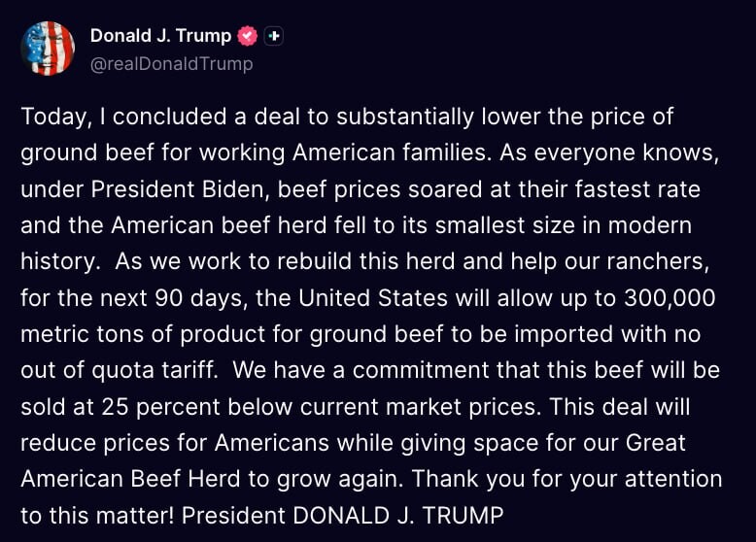Click the text "for the next 90 days"
Screen dimensions: 756x542
coord(133,298)
